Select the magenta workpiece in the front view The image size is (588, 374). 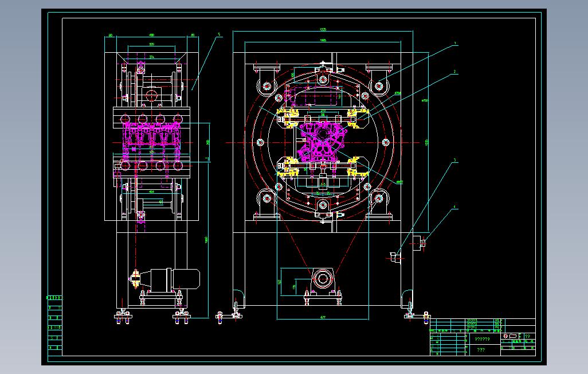(x=323, y=142)
